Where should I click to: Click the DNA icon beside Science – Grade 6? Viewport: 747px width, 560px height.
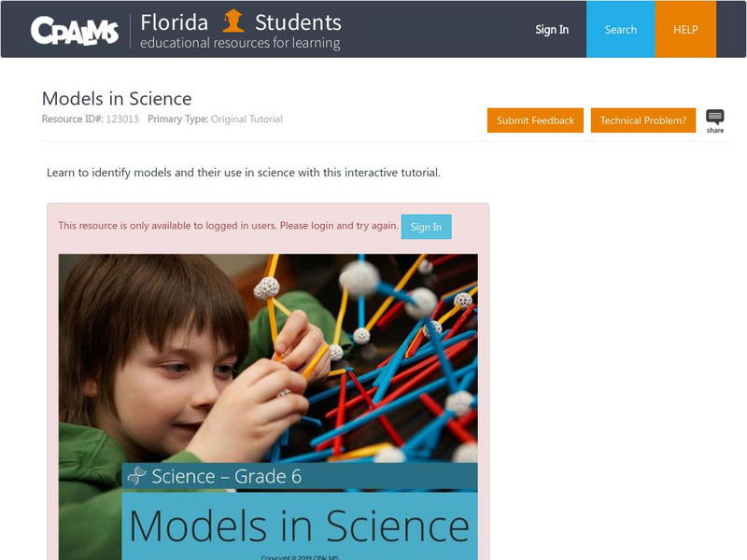tap(136, 476)
